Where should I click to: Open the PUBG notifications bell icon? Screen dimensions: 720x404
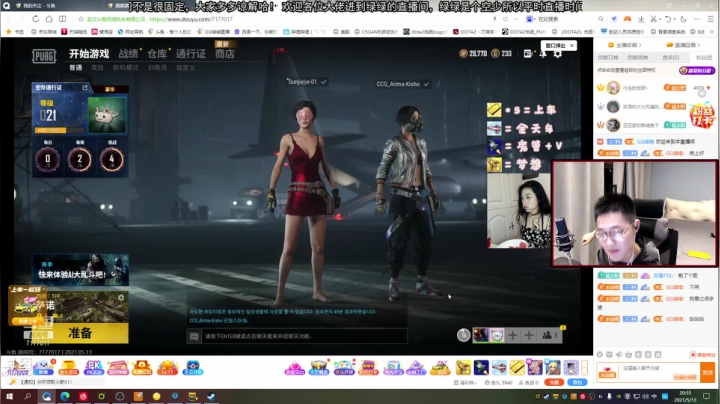(543, 54)
